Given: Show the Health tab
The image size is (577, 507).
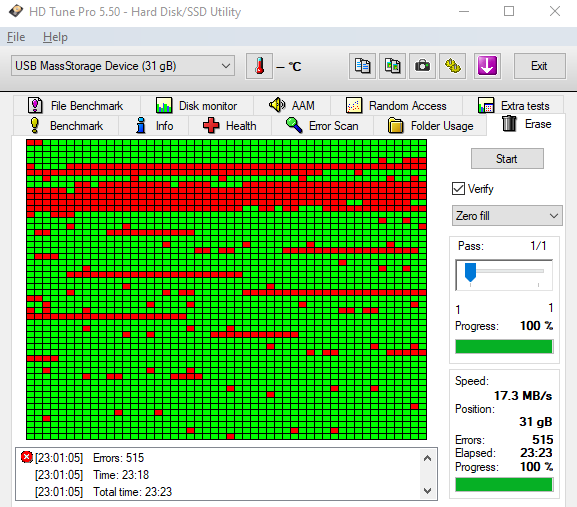Looking at the screenshot, I should [x=230, y=125].
